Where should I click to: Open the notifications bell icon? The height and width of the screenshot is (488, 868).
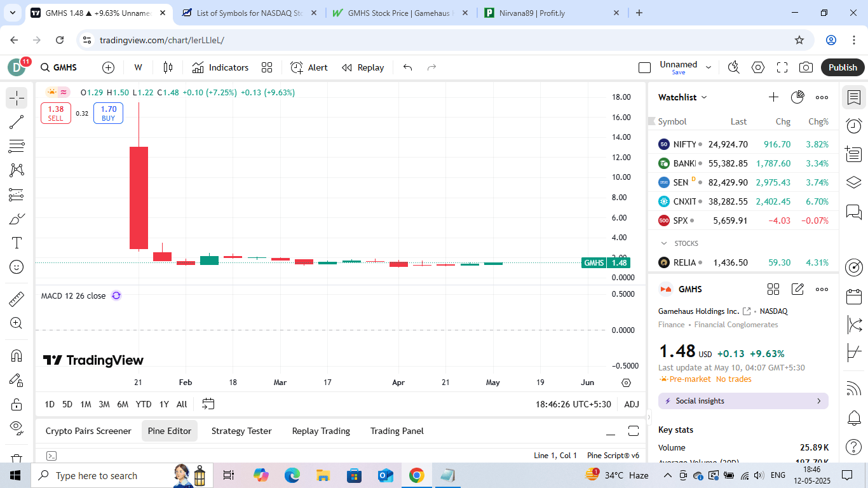pyautogui.click(x=854, y=417)
